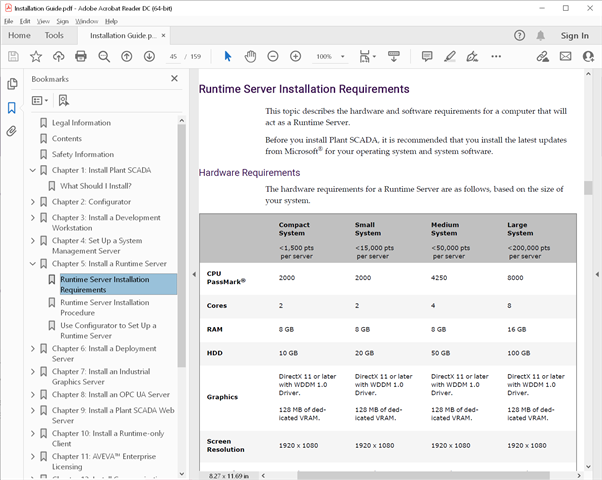The width and height of the screenshot is (602, 480).
Task: Click the Sign In button
Action: pos(574,36)
